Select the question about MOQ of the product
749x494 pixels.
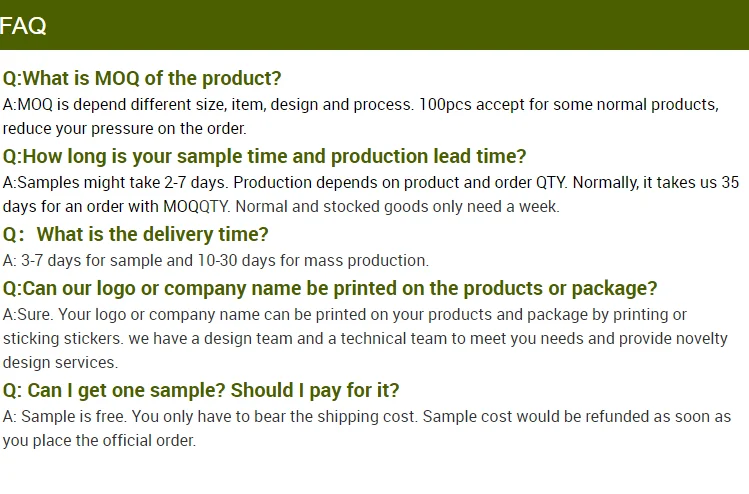[142, 78]
